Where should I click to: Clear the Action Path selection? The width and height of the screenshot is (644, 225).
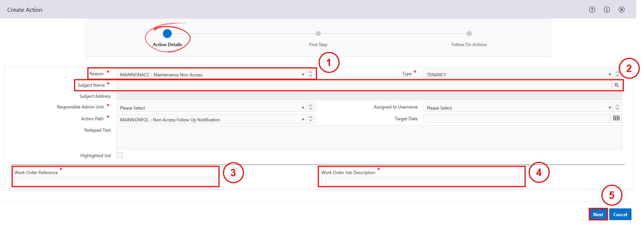(x=303, y=119)
